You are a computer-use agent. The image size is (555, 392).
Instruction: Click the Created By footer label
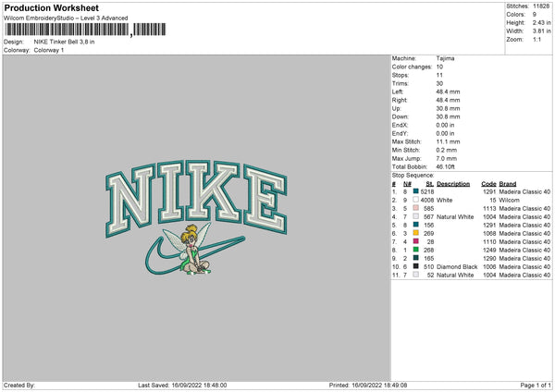click(x=19, y=385)
